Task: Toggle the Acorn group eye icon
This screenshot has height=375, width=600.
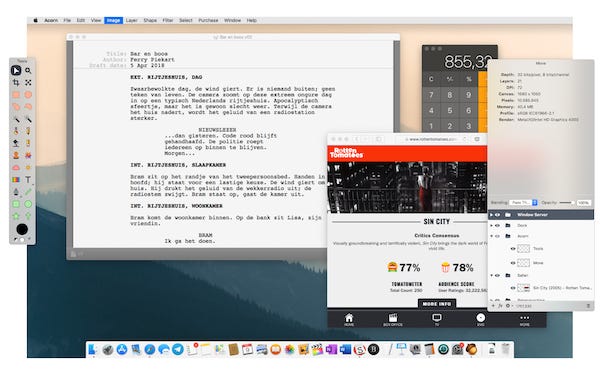Action: 497,236
